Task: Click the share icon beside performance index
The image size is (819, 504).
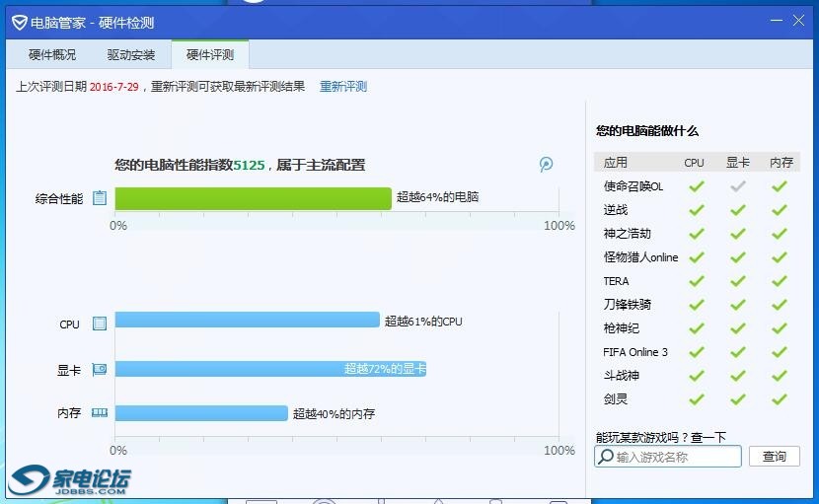Action: coord(546,165)
